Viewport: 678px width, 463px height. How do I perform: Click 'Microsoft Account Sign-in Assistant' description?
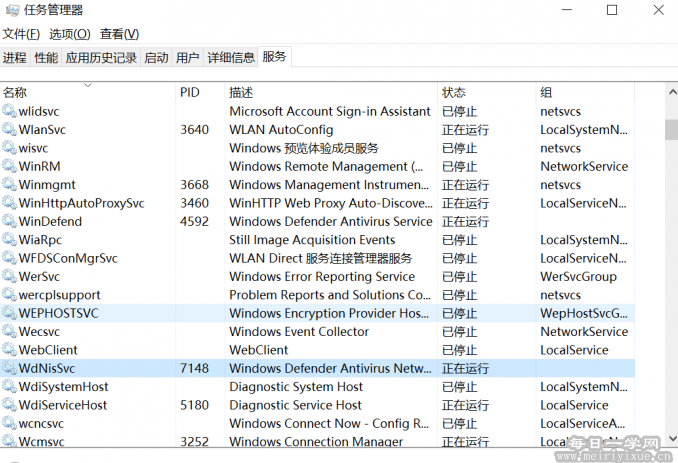pyautogui.click(x=330, y=111)
